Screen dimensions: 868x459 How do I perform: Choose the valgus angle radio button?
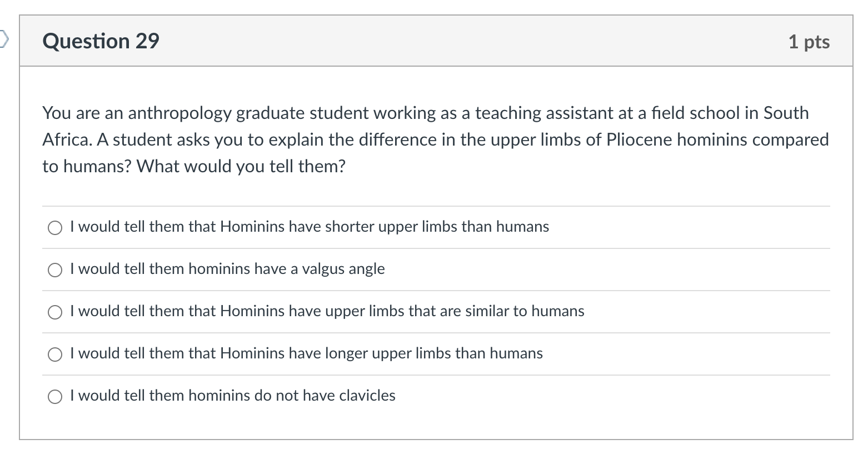click(x=54, y=270)
